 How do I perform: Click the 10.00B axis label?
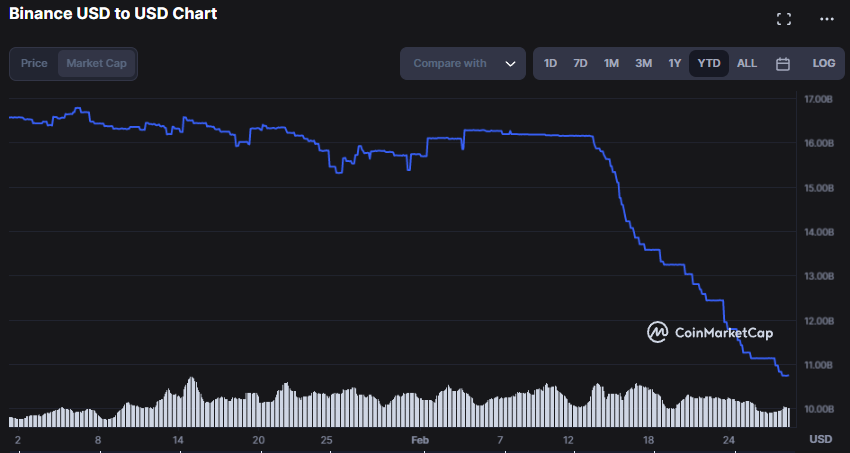pos(819,409)
